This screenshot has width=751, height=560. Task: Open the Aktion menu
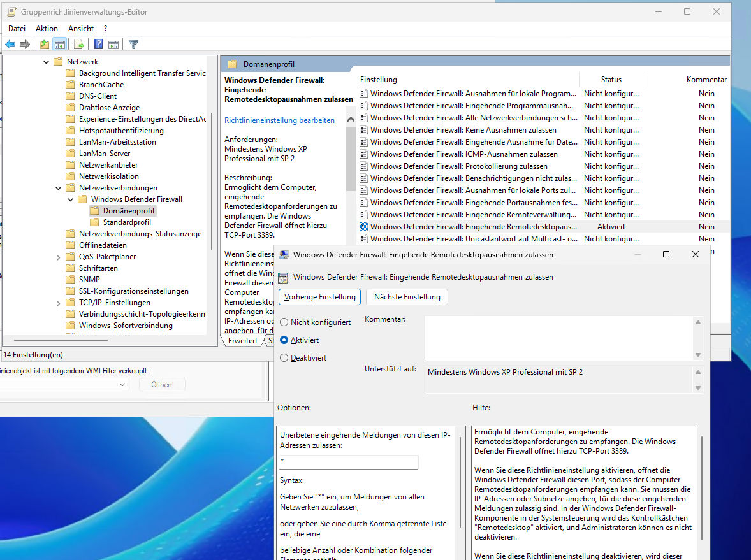[x=47, y=29]
